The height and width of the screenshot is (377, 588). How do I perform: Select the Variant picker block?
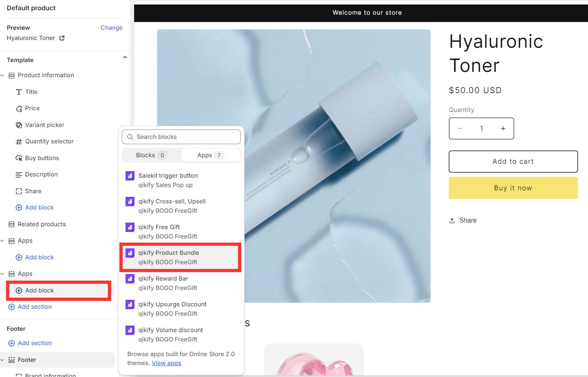pos(45,125)
